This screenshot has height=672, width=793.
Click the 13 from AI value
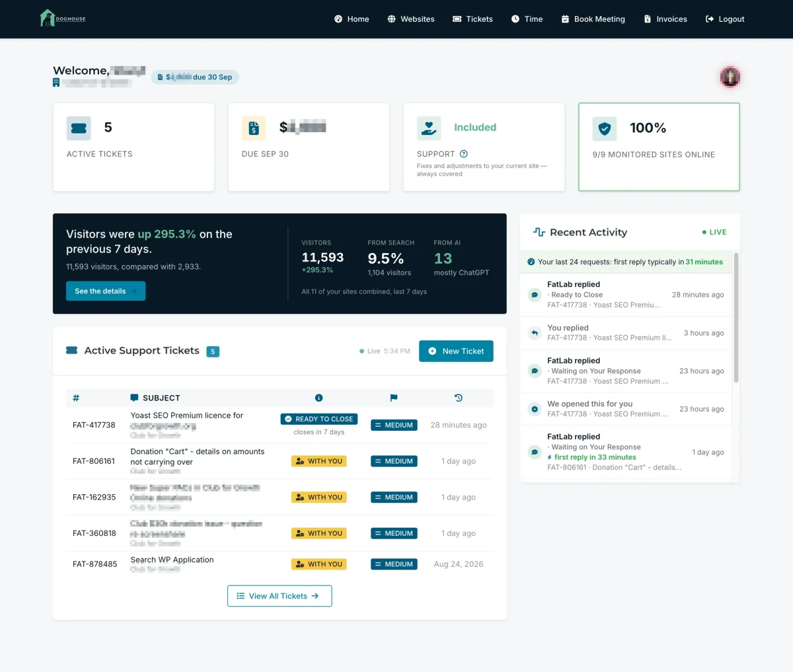pos(443,258)
